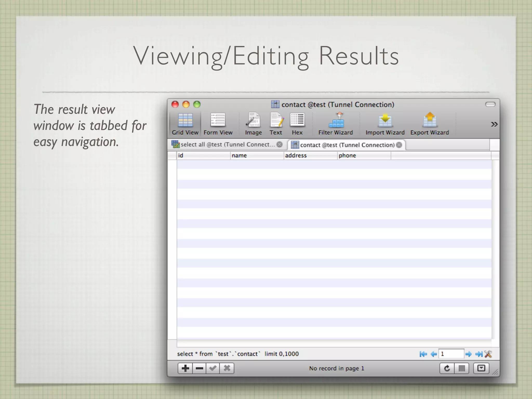The width and height of the screenshot is (532, 399).
Task: Click the table icon in title bar
Action: (275, 104)
